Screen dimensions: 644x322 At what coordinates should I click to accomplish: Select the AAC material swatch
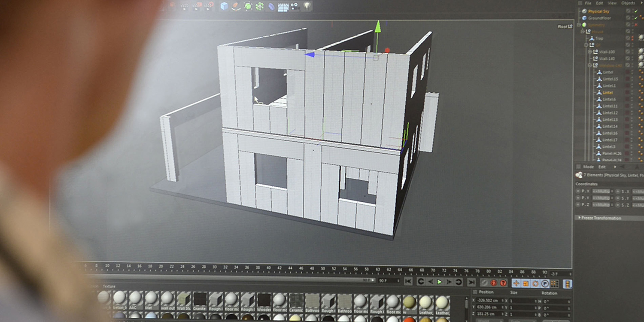click(135, 300)
